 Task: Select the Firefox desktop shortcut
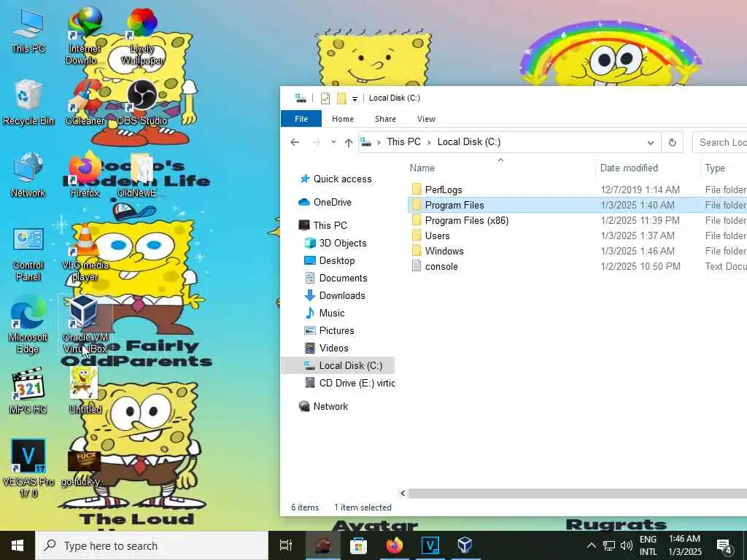[85, 175]
